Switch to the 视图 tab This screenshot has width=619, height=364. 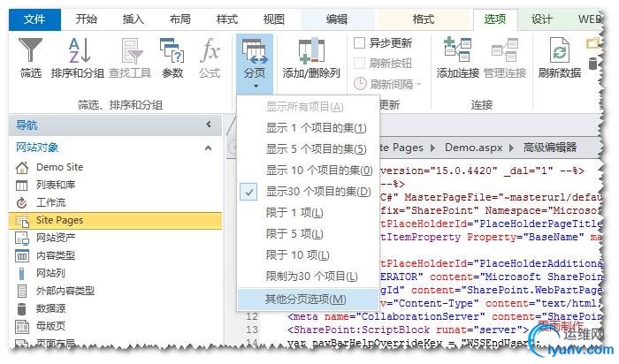[273, 19]
